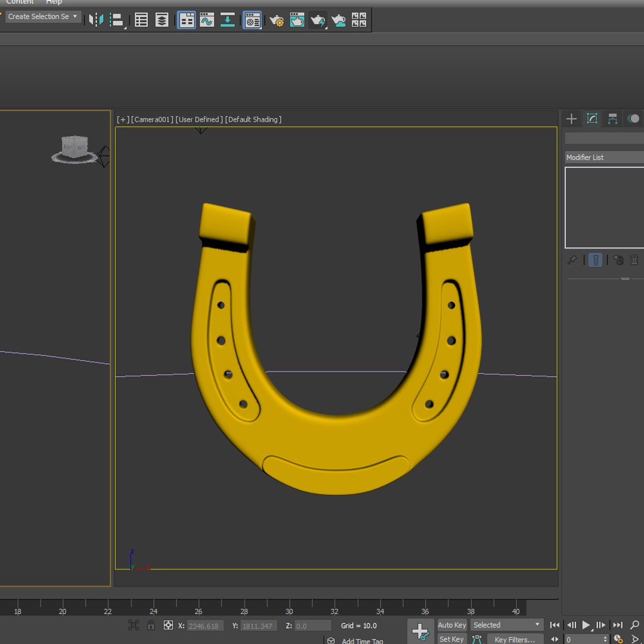Image resolution: width=644 pixels, height=644 pixels.
Task: Click the X coordinate field
Action: tap(205, 626)
